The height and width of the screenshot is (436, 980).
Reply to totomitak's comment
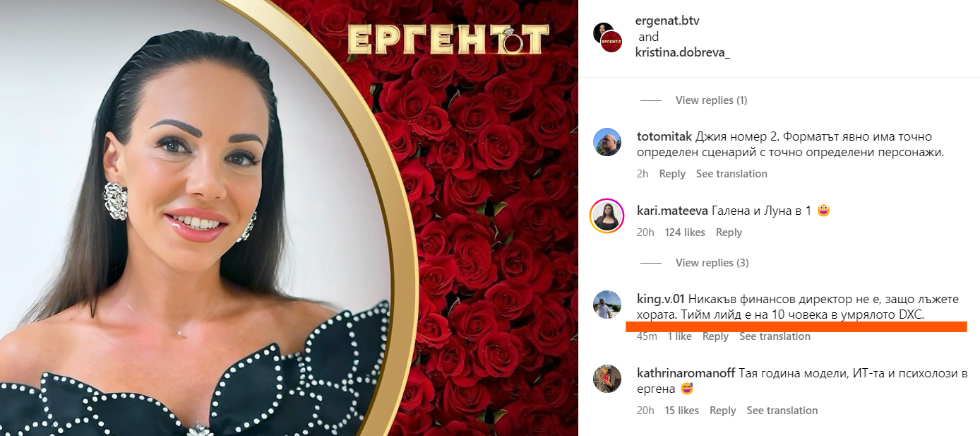pos(672,174)
